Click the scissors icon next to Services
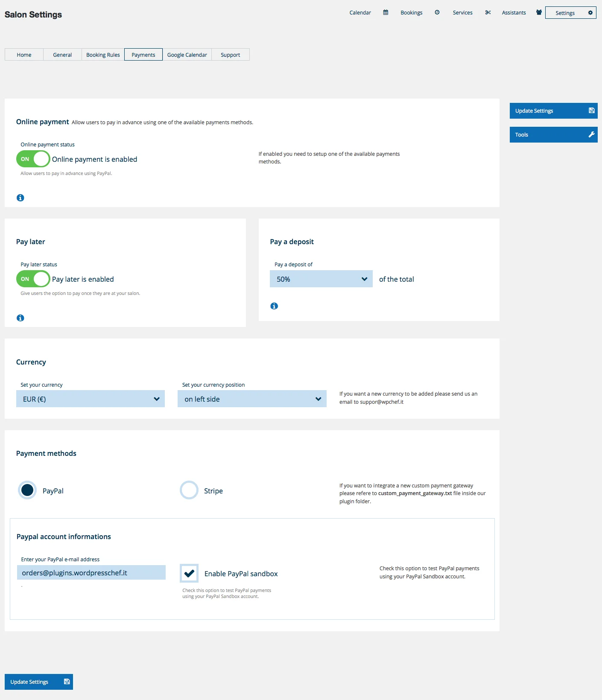 (488, 12)
